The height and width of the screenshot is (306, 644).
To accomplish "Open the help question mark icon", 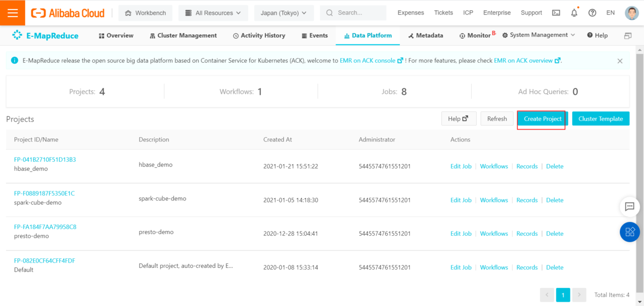I will (x=592, y=13).
